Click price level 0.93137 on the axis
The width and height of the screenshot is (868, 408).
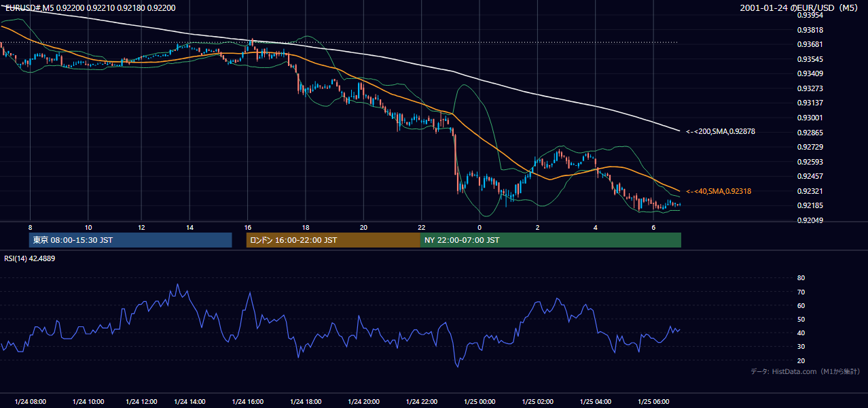click(810, 103)
